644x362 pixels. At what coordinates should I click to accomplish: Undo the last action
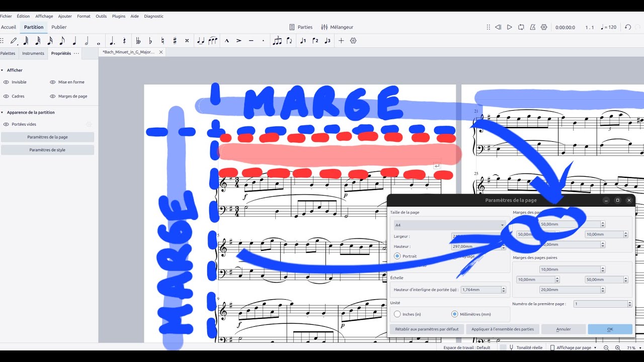[x=628, y=27]
